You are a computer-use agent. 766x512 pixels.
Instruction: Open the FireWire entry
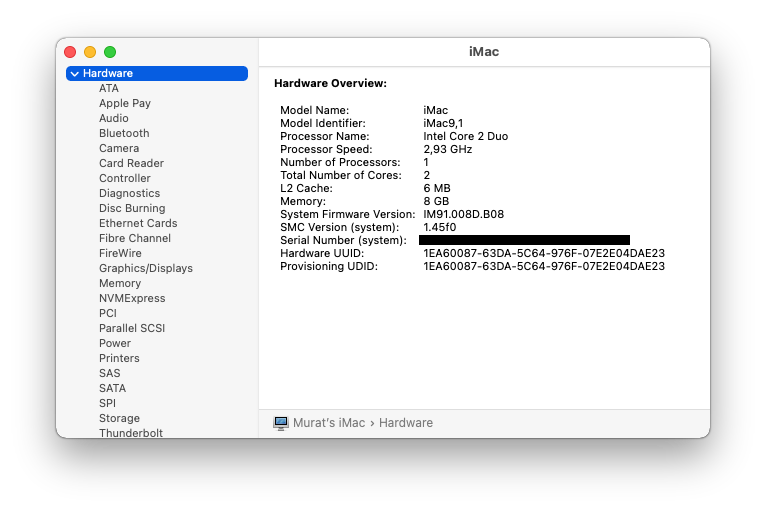pyautogui.click(x=120, y=253)
